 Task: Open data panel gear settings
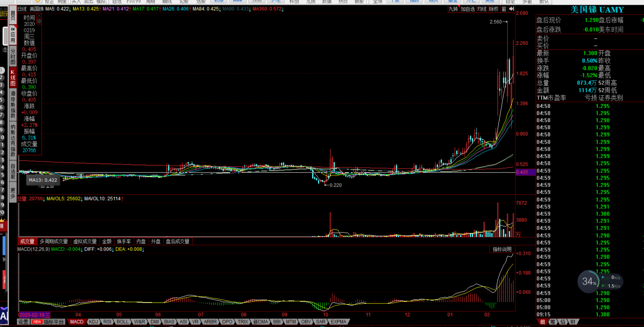click(39, 21)
